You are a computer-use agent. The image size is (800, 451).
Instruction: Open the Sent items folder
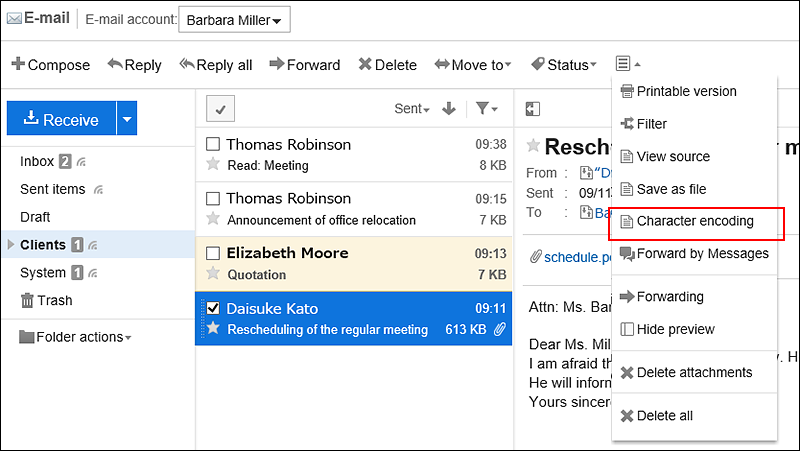(53, 189)
